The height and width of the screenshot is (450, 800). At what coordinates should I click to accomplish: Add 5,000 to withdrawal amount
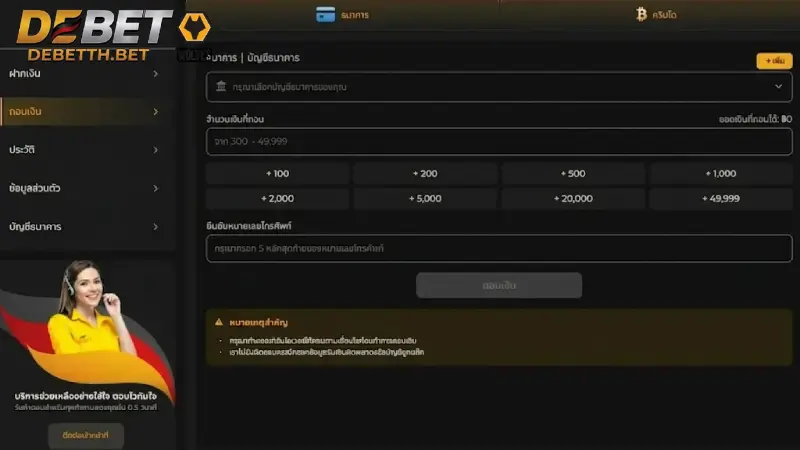click(x=425, y=198)
